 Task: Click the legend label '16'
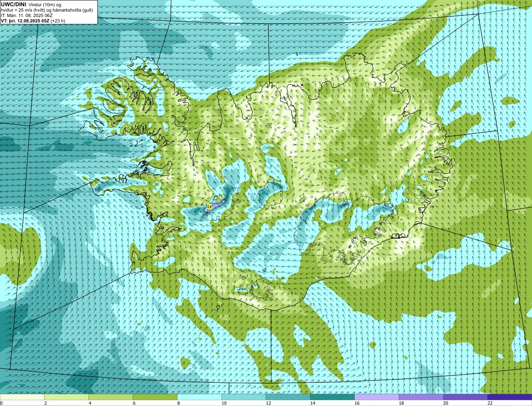pos(357,403)
